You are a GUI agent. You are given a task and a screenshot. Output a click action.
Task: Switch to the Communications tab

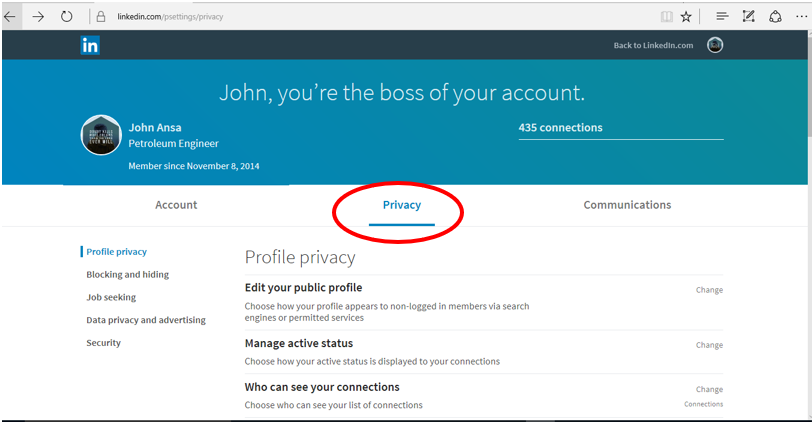pos(627,205)
